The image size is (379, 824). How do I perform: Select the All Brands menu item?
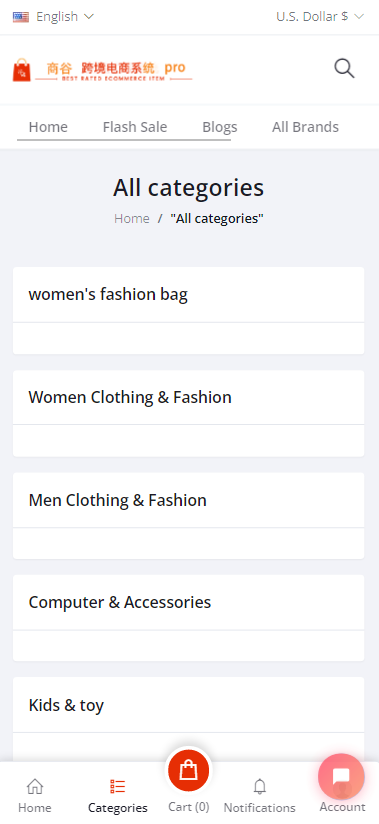point(305,127)
